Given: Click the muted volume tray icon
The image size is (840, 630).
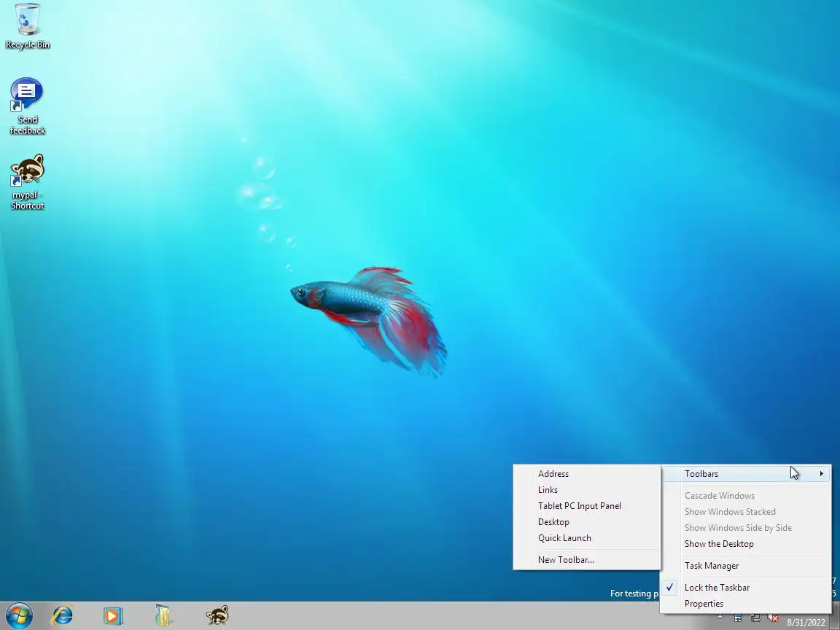Looking at the screenshot, I should click(x=773, y=618).
